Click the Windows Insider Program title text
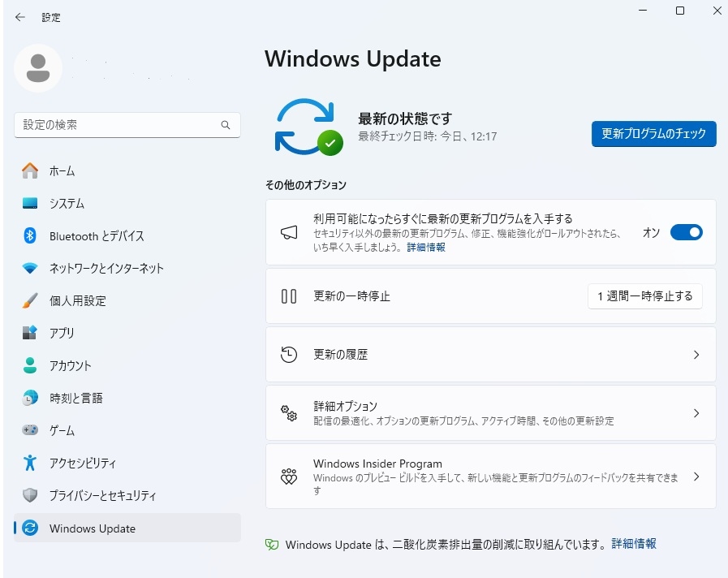Image resolution: width=728 pixels, height=578 pixels. [377, 464]
